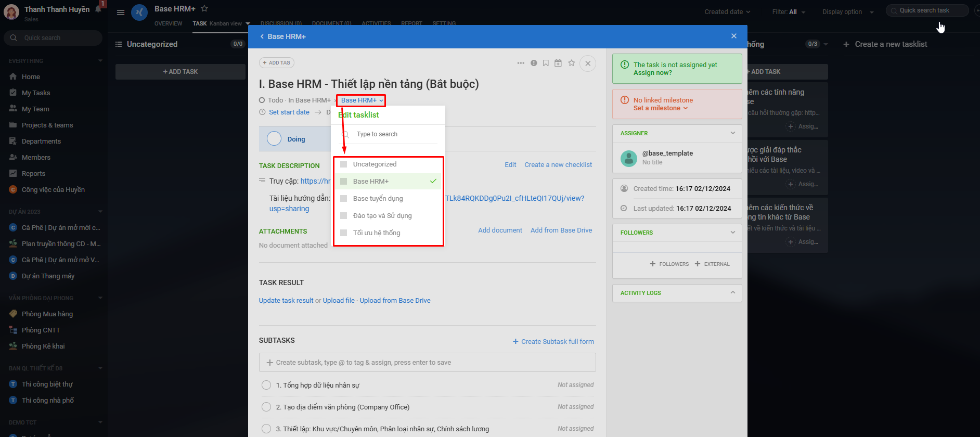
Task: Click the ADD TAG button
Action: 277,63
